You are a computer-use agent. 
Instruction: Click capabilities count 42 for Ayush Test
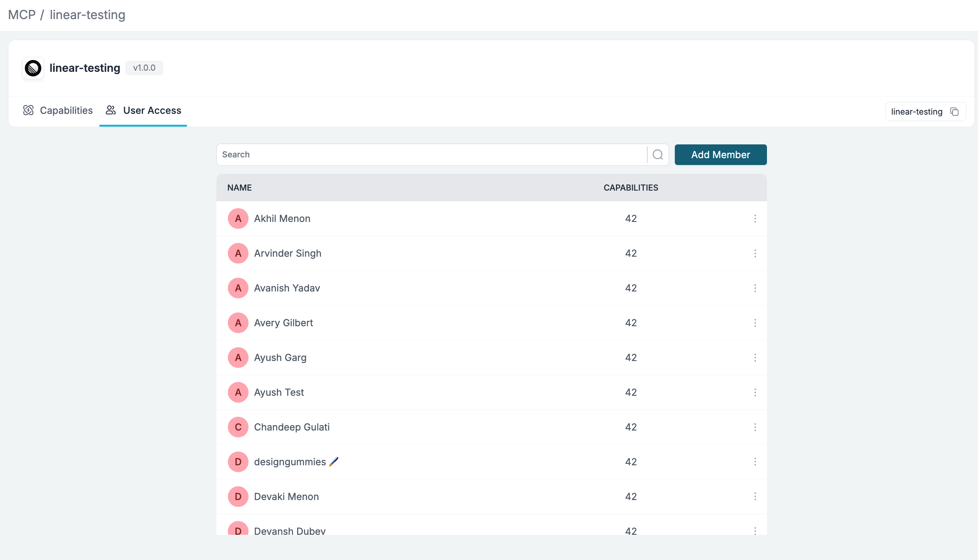pos(631,392)
